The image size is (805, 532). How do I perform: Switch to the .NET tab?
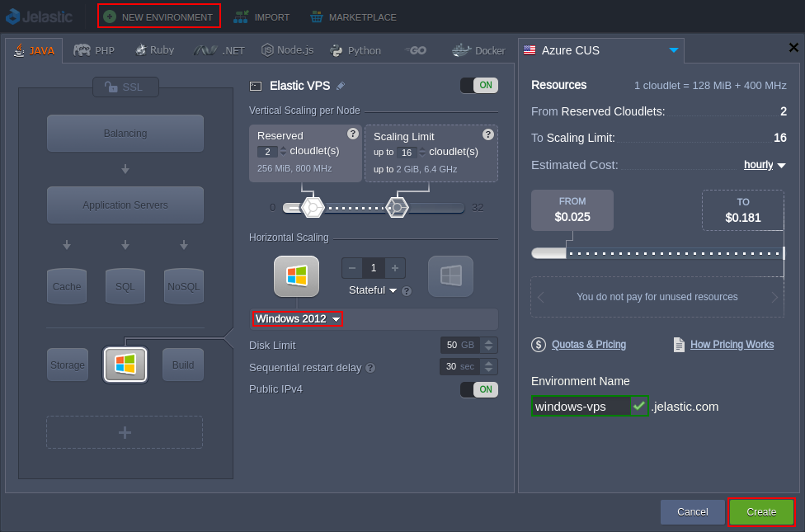(219, 50)
